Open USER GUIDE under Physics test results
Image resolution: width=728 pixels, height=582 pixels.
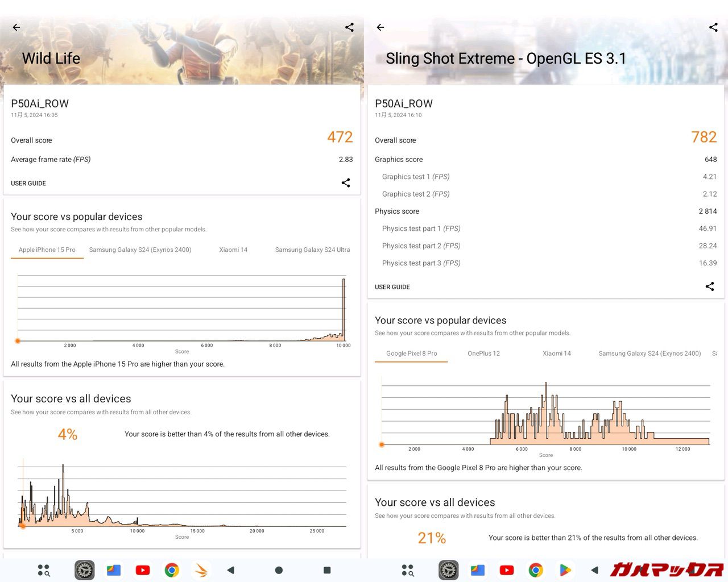[392, 287]
